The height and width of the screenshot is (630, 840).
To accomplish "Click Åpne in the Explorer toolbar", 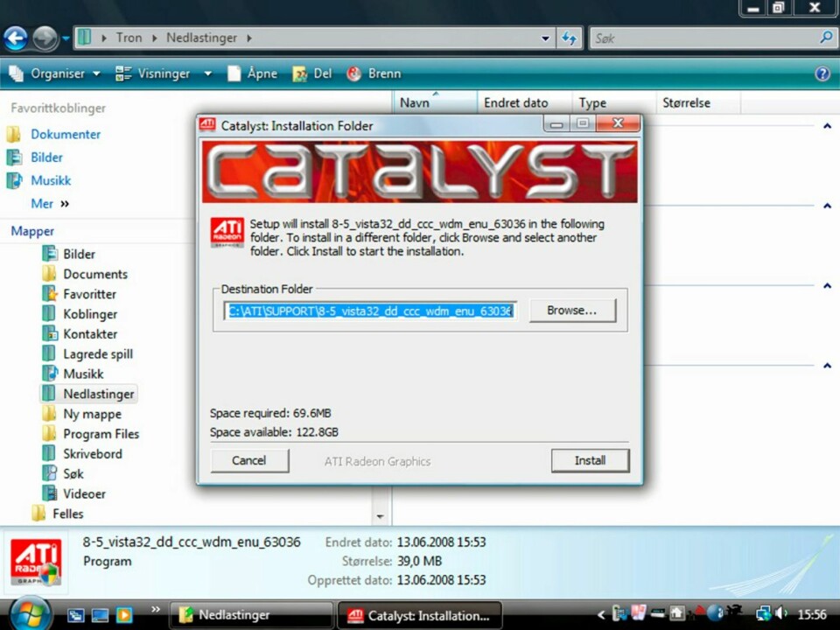I will [x=252, y=73].
